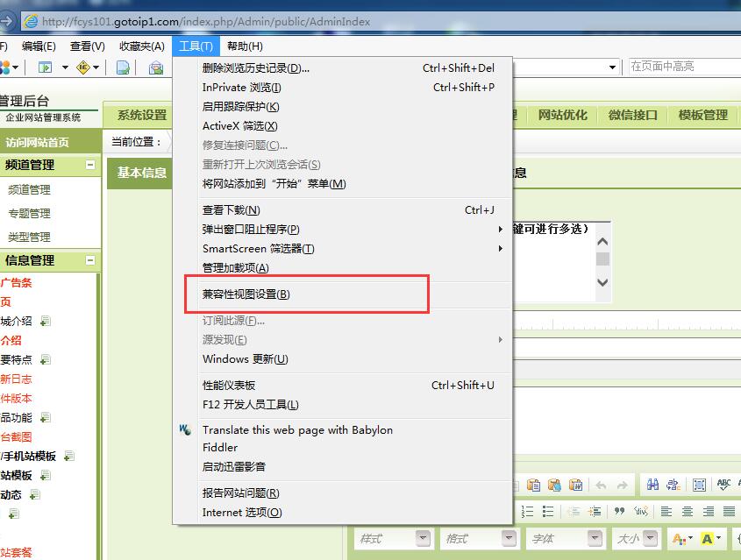Click the Select All icon in editor

click(699, 485)
